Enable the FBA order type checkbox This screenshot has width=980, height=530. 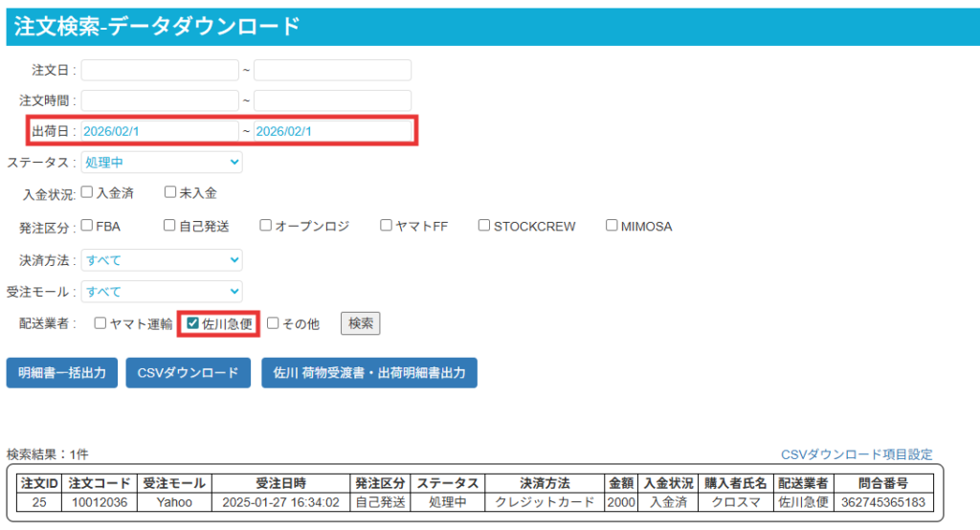87,226
